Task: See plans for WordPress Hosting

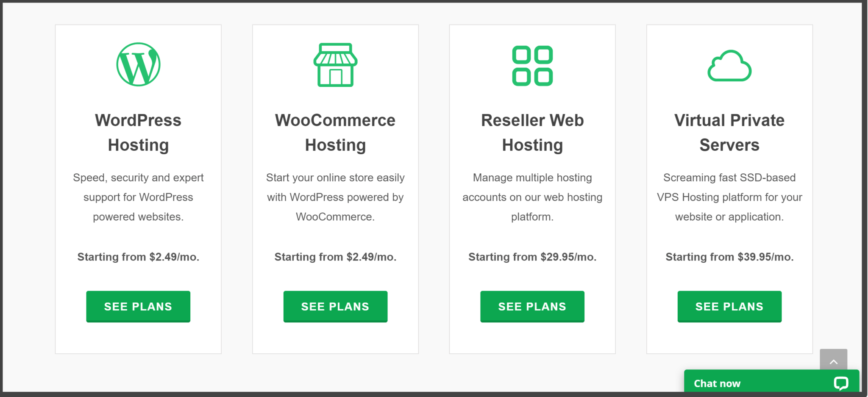Action: point(138,306)
